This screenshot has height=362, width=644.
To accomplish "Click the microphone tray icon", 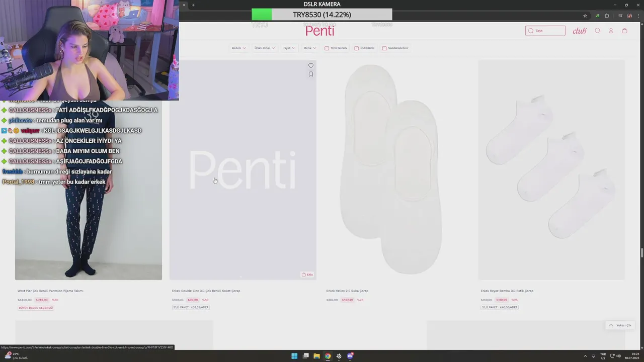I will [594, 356].
